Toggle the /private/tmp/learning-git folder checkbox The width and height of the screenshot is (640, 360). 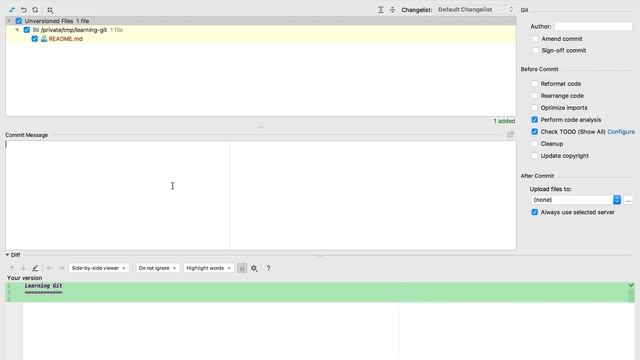27,30
